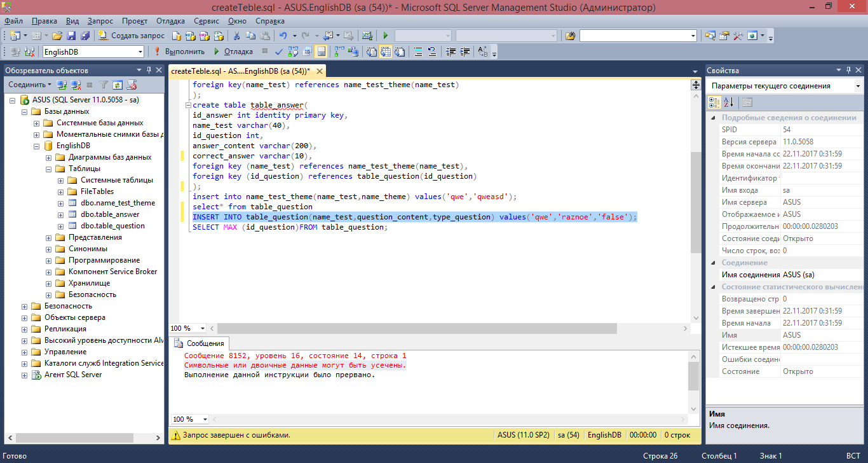Open file with the folder toolbar icon
Image resolution: width=868 pixels, height=463 pixels.
[x=57, y=36]
